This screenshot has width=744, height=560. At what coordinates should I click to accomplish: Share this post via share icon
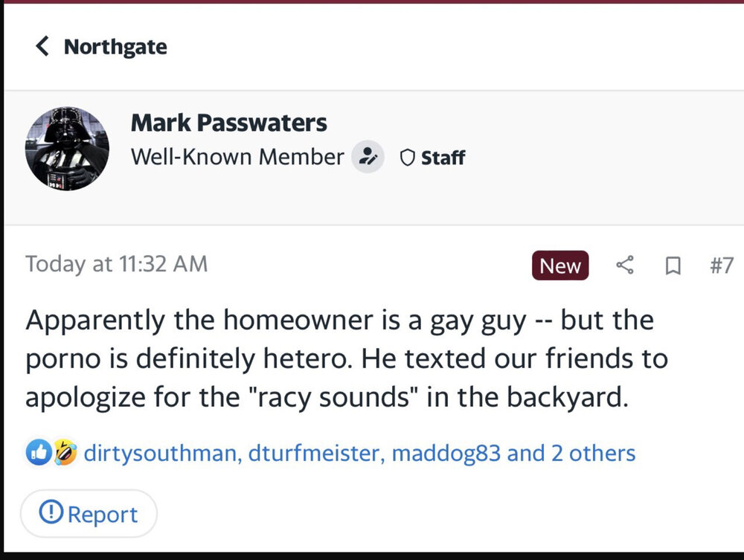click(x=626, y=265)
